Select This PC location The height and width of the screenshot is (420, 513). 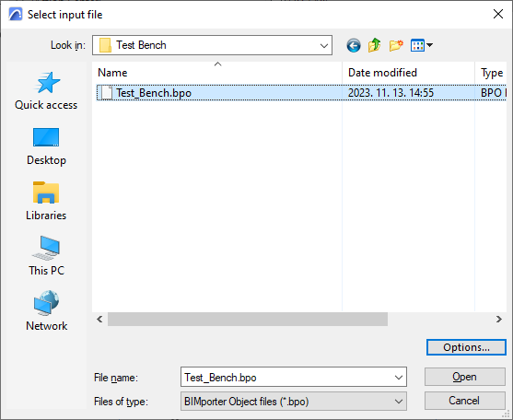pos(46,256)
